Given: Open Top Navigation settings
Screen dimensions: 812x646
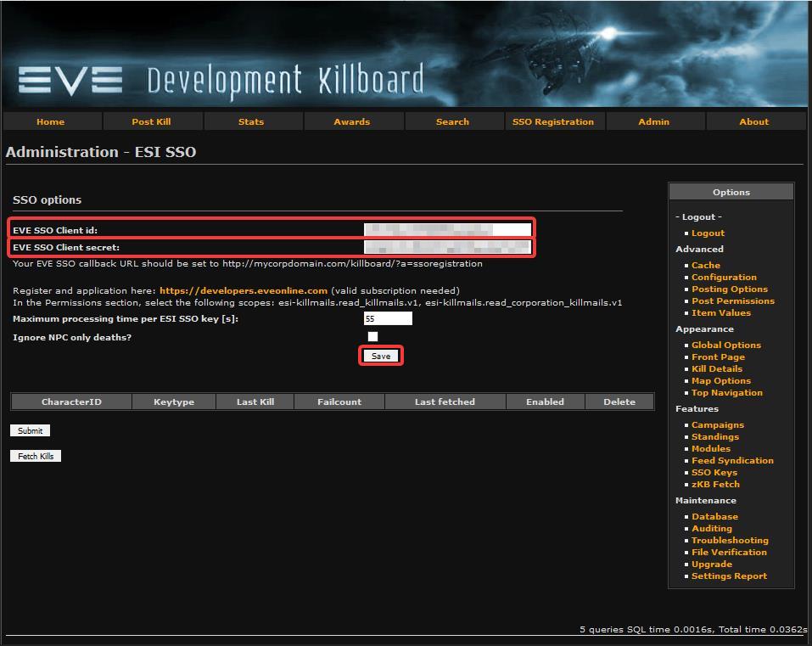Looking at the screenshot, I should tap(727, 393).
